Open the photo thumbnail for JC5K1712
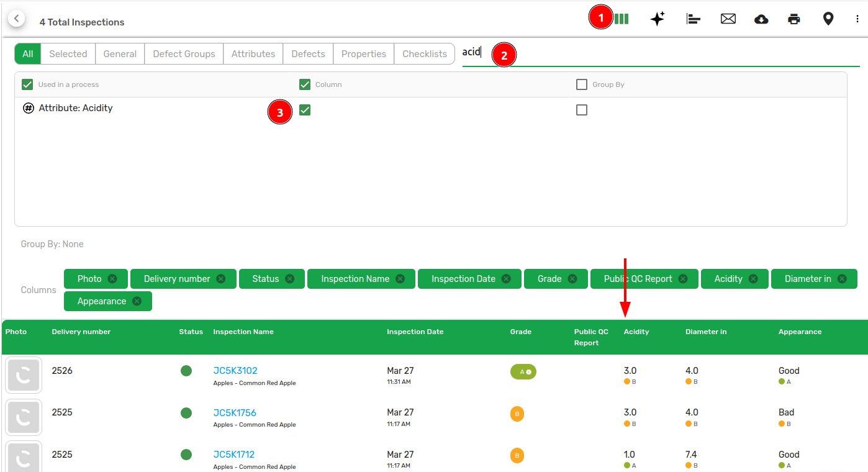Screen dimensions: 868x472 24,457
